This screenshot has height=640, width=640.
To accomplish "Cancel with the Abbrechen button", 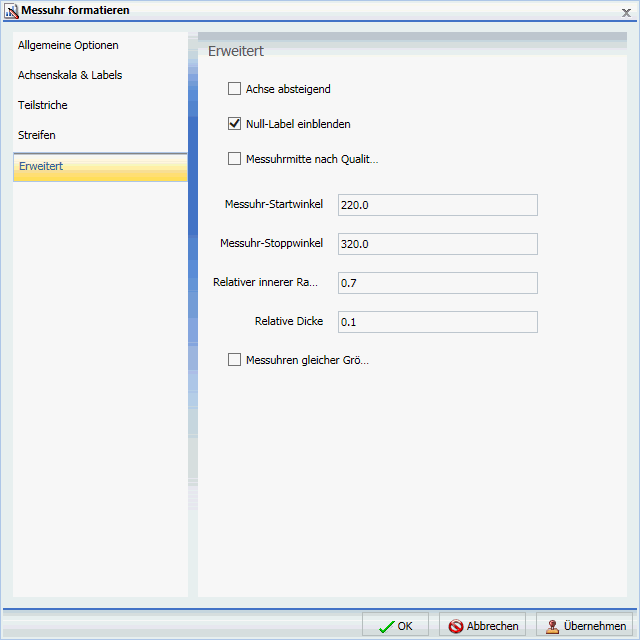I will click(x=482, y=626).
